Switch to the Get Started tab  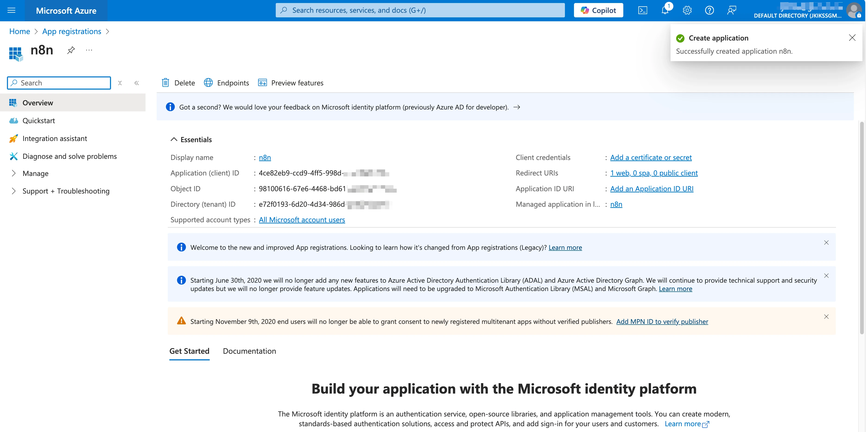tap(189, 351)
